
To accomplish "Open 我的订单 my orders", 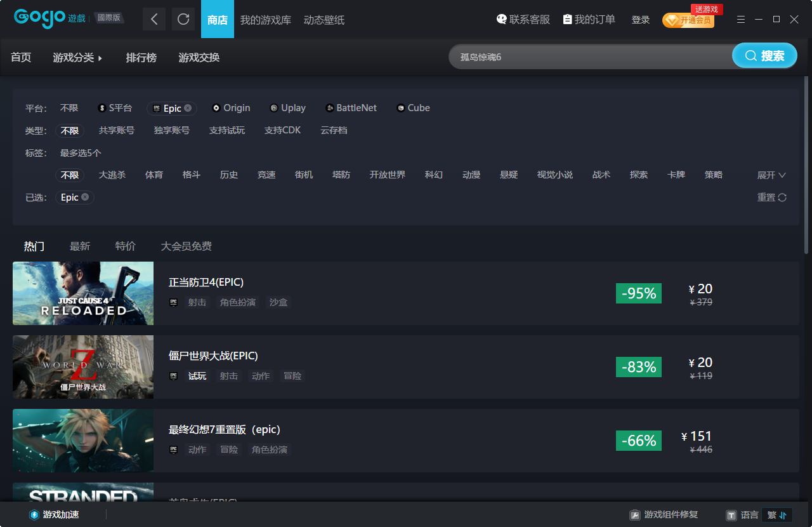I will (589, 20).
